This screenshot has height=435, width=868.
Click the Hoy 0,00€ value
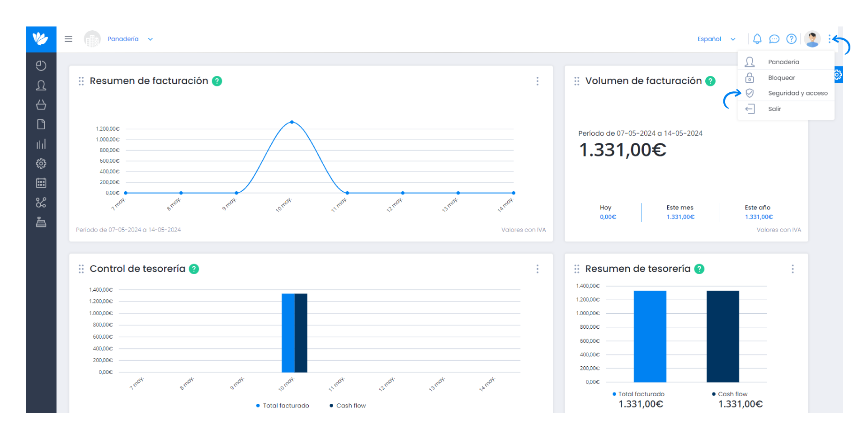point(608,217)
